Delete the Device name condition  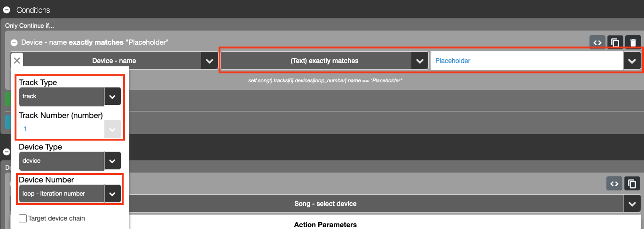[x=633, y=43]
